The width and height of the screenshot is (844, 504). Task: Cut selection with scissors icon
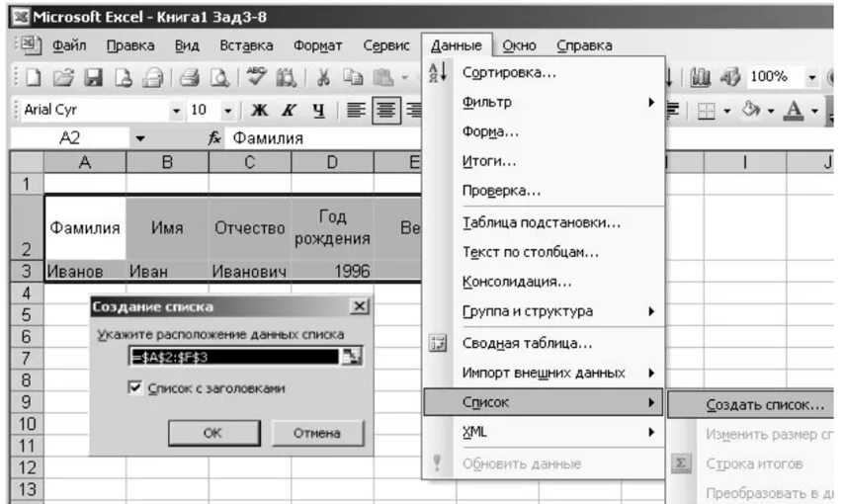323,77
